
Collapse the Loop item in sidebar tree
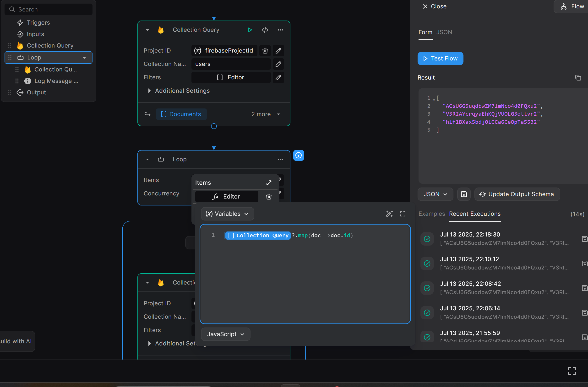tap(84, 58)
